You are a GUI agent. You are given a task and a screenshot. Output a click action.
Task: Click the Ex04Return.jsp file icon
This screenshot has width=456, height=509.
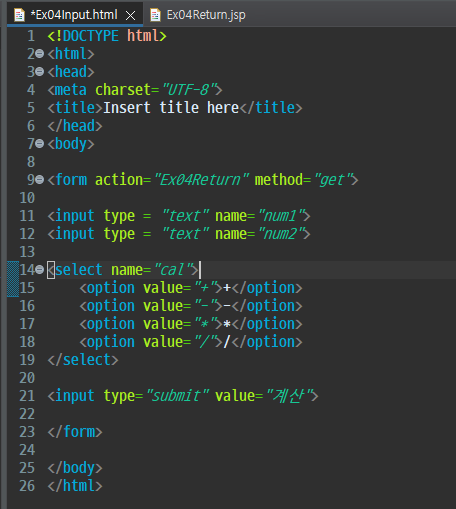point(155,15)
